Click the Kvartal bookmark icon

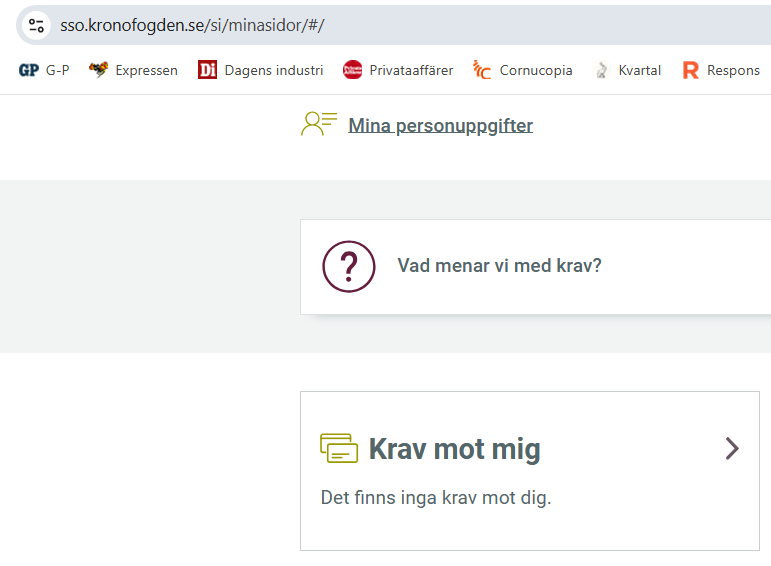(x=601, y=70)
